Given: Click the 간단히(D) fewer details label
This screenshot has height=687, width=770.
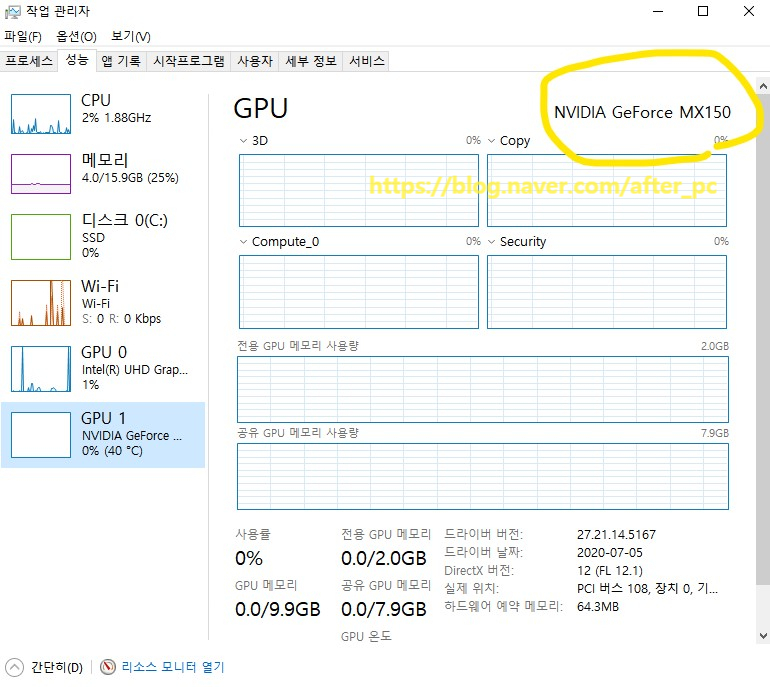Looking at the screenshot, I should pos(57,667).
